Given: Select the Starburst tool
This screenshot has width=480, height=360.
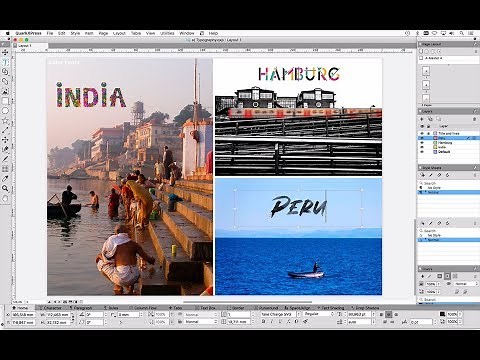Looking at the screenshot, I should (5, 120).
